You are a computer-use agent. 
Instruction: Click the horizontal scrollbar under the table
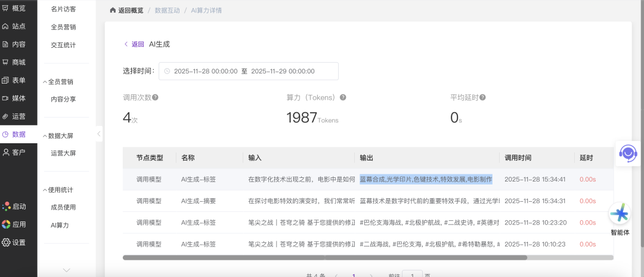pyautogui.click(x=324, y=258)
